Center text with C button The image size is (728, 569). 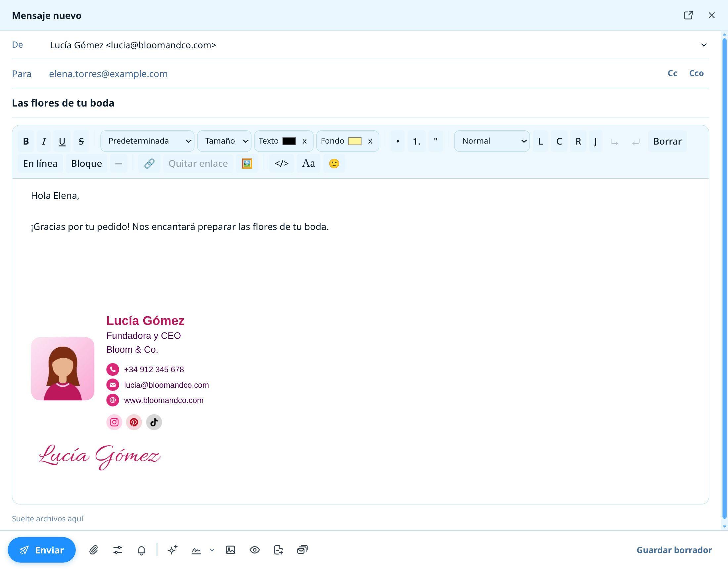(559, 141)
